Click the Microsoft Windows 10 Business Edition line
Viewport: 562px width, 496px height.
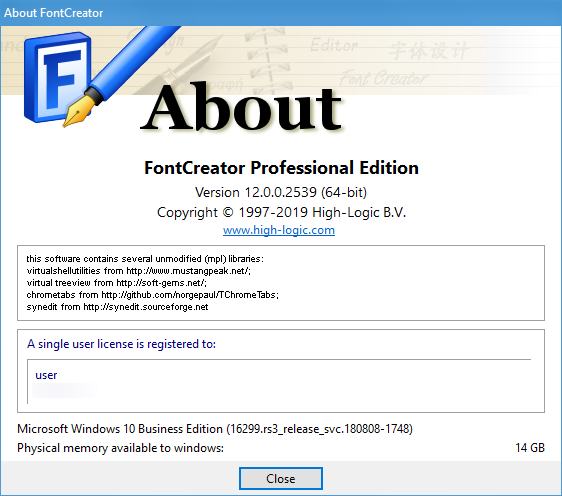(x=215, y=429)
